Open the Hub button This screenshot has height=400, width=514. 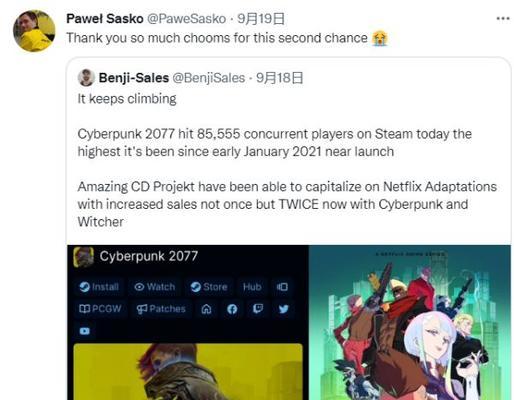coord(252,287)
